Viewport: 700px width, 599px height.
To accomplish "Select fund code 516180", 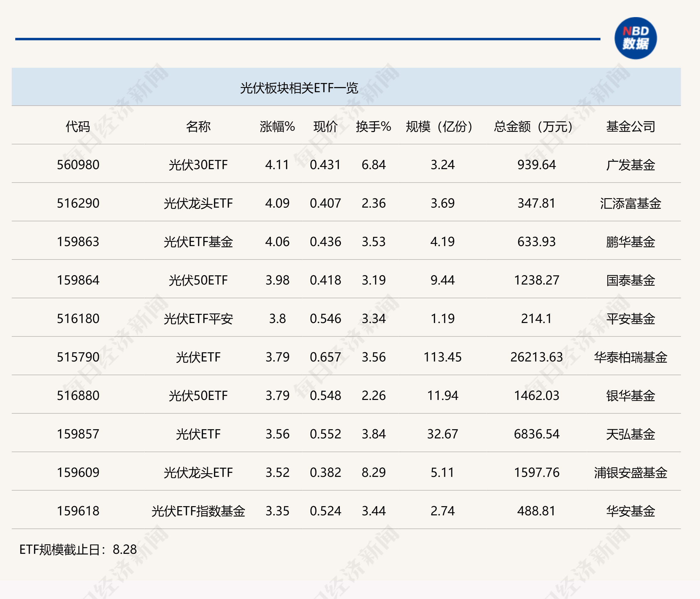I will tap(78, 319).
